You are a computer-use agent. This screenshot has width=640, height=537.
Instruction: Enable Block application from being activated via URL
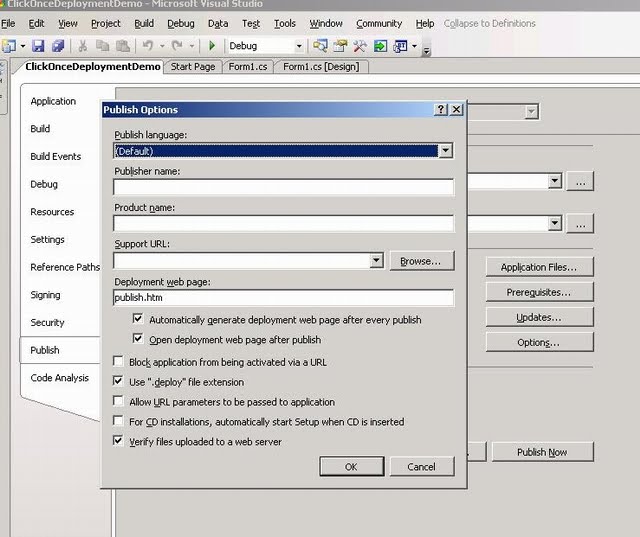118,361
